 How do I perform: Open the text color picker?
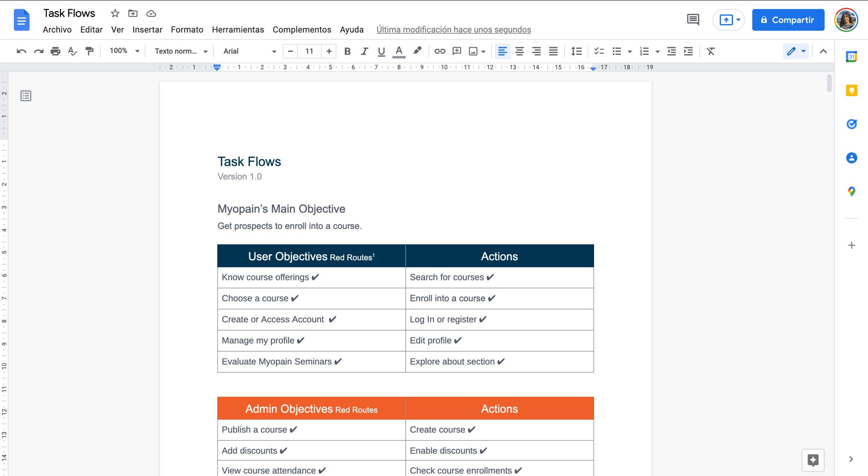click(399, 51)
